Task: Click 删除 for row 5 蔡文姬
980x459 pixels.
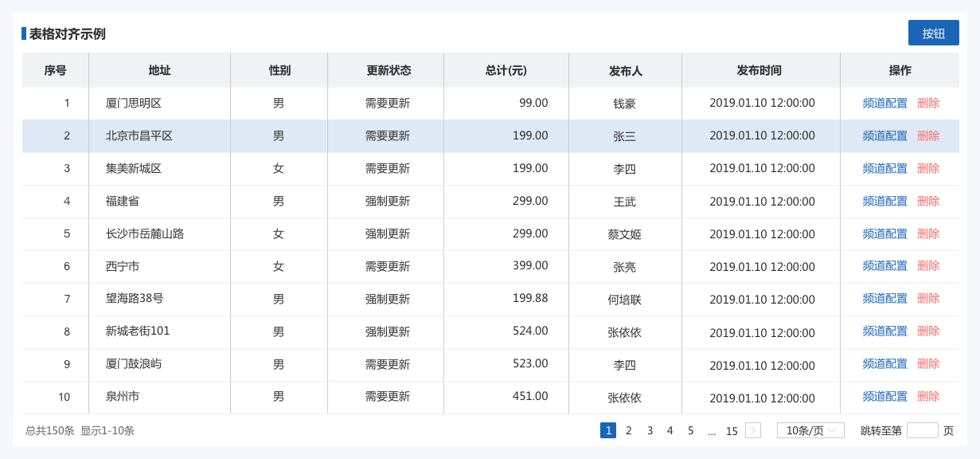Action: click(x=928, y=233)
